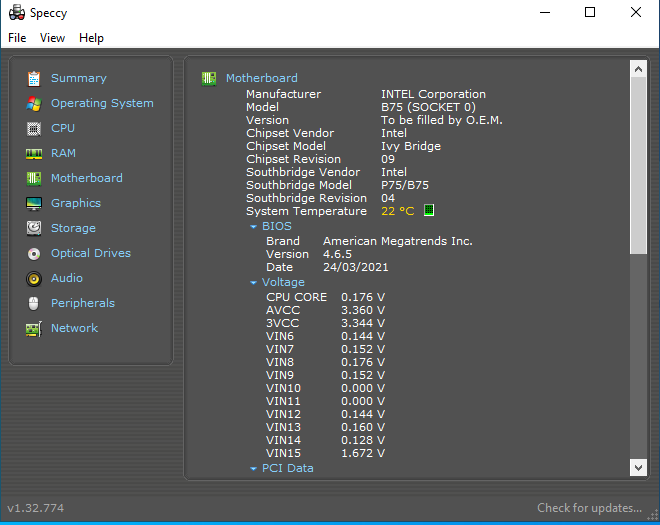Click the B75 (SOCKET 0) model value
Image resolution: width=660 pixels, height=525 pixels.
click(x=428, y=107)
